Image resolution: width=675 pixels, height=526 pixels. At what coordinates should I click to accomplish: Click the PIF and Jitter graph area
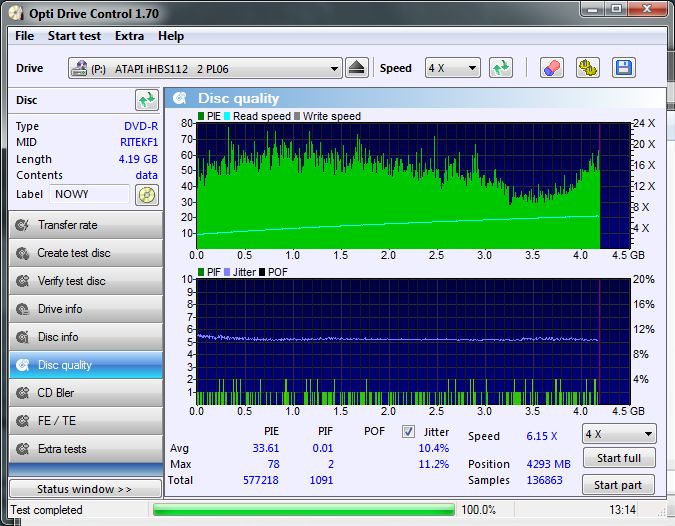[413, 342]
